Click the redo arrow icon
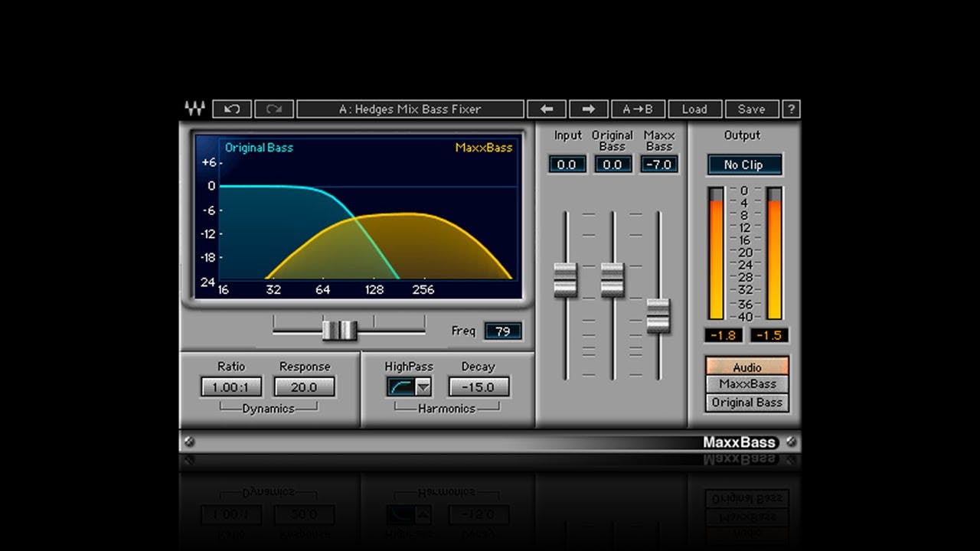Viewport: 980px width, 551px height. pyautogui.click(x=274, y=109)
